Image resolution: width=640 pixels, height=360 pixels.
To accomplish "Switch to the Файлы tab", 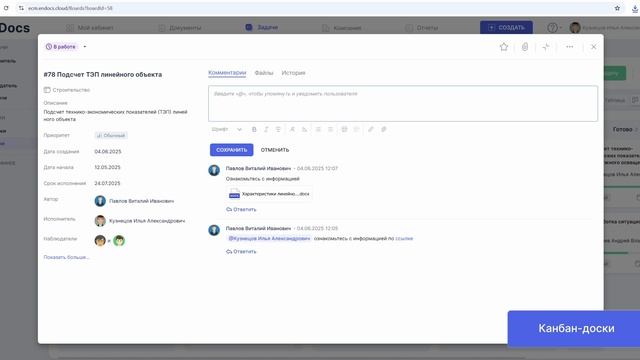I will point(264,73).
